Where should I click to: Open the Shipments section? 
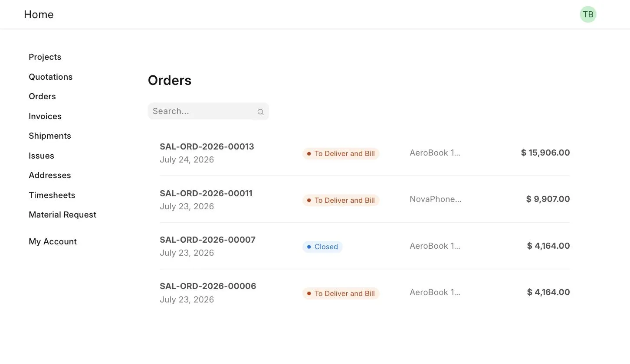click(50, 136)
